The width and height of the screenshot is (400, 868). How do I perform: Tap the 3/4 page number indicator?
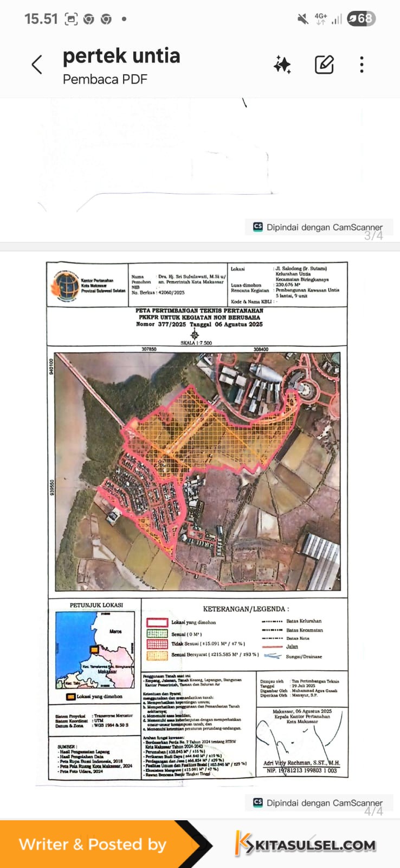pyautogui.click(x=373, y=235)
